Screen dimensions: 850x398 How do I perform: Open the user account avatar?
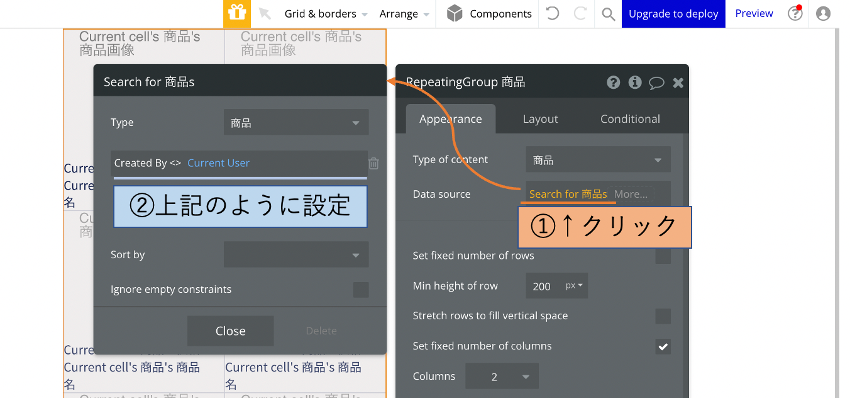tap(823, 14)
